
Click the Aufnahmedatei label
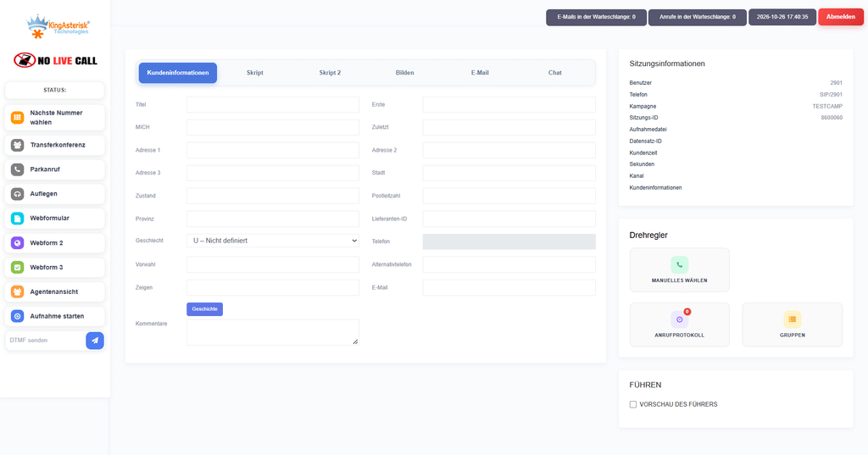648,130
